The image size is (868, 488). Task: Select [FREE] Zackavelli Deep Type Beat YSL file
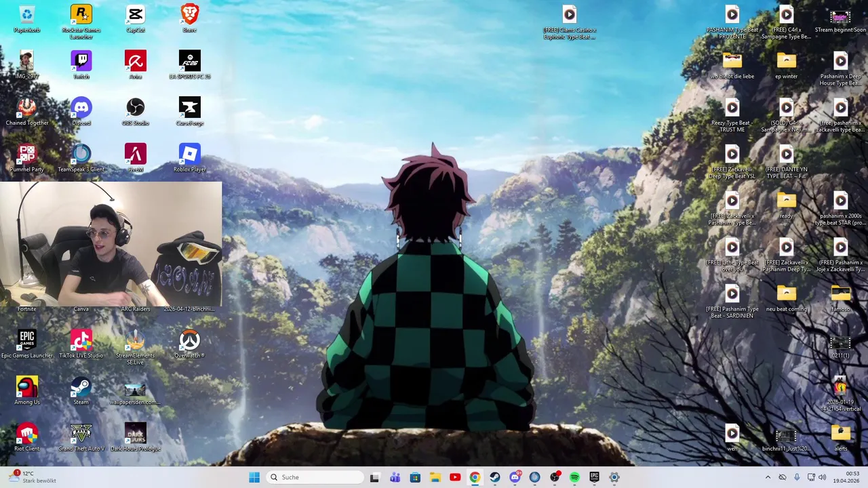point(732,161)
